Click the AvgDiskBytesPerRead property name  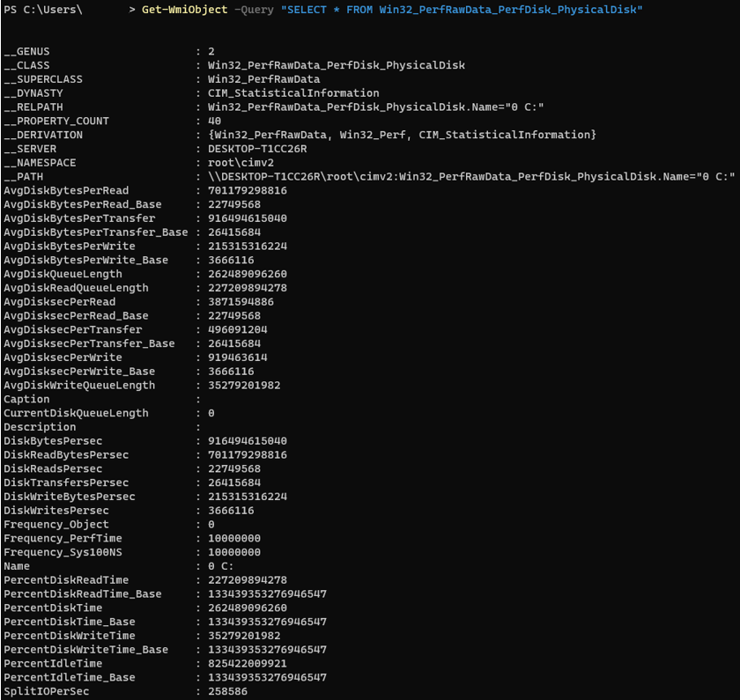point(66,190)
